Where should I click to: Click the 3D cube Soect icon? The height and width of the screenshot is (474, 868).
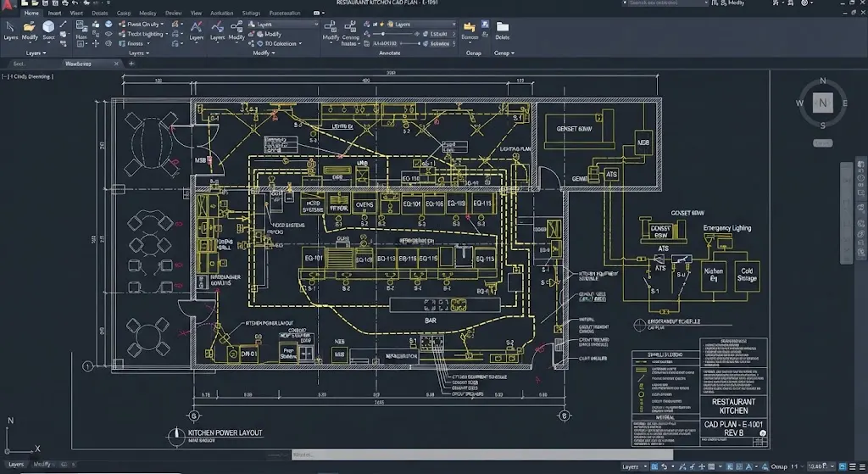click(x=48, y=26)
